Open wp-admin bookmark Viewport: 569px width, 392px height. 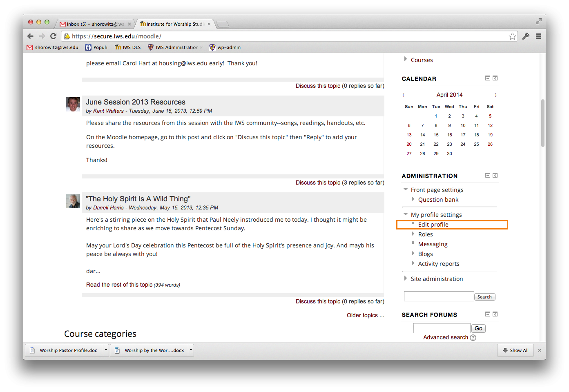[x=225, y=47]
